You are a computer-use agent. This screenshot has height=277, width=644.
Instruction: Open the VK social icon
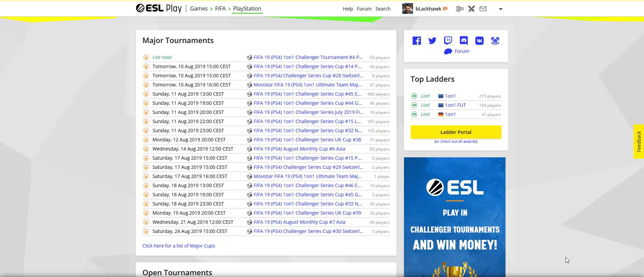coord(479,41)
